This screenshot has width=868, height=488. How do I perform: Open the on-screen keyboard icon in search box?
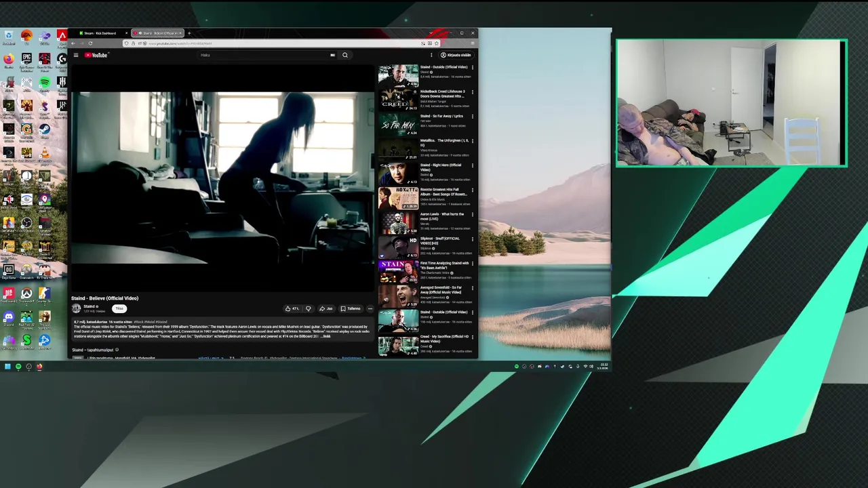click(332, 55)
